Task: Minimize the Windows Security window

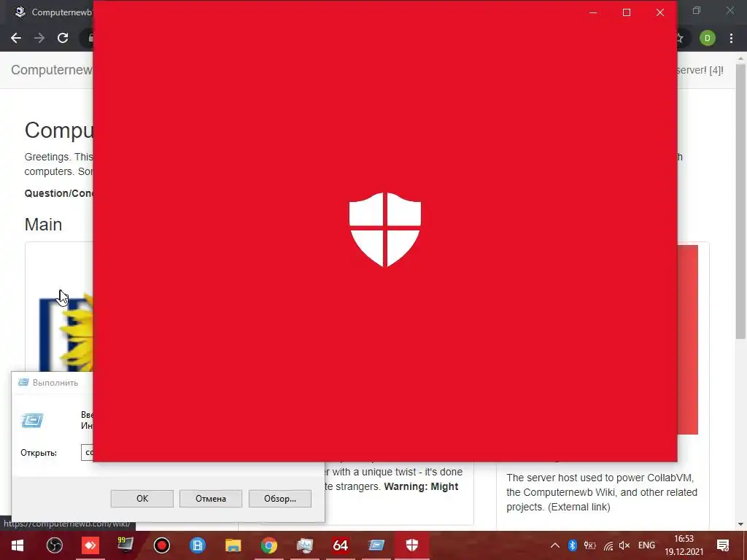Action: (593, 12)
